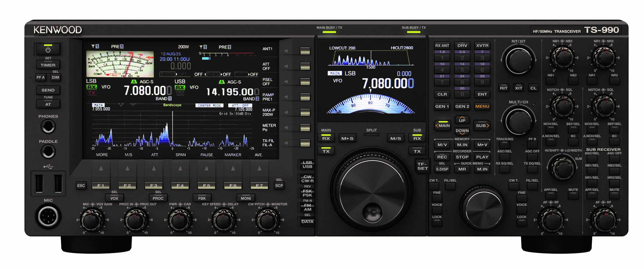Image resolution: width=644 pixels, height=269 pixels.
Task: Click the PHONES jack
Action: [x=48, y=127]
